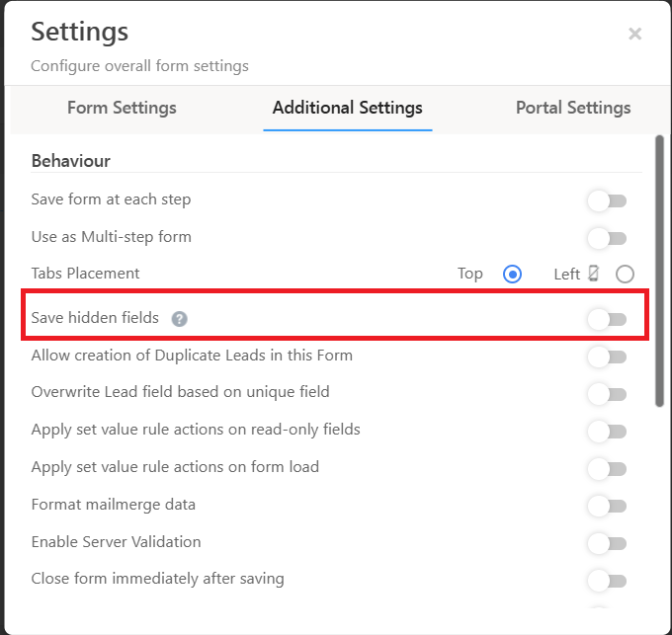
Task: Open the Portal Settings tab
Action: tap(573, 108)
